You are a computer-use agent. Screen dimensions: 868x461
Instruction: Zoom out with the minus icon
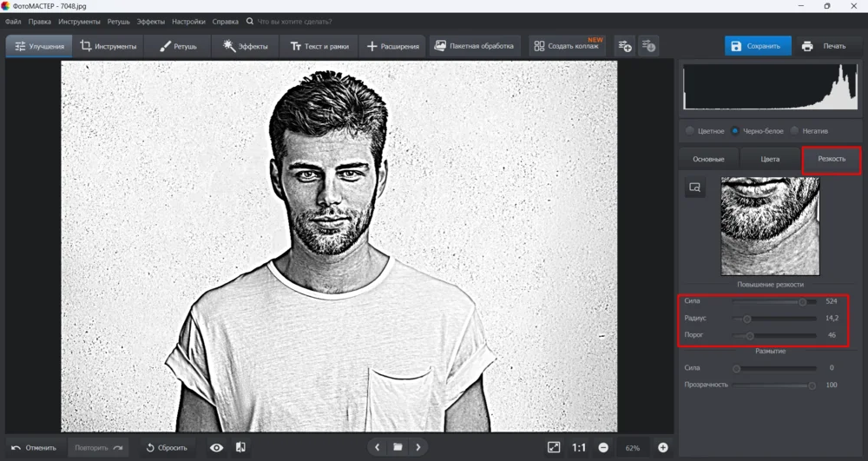pyautogui.click(x=602, y=447)
